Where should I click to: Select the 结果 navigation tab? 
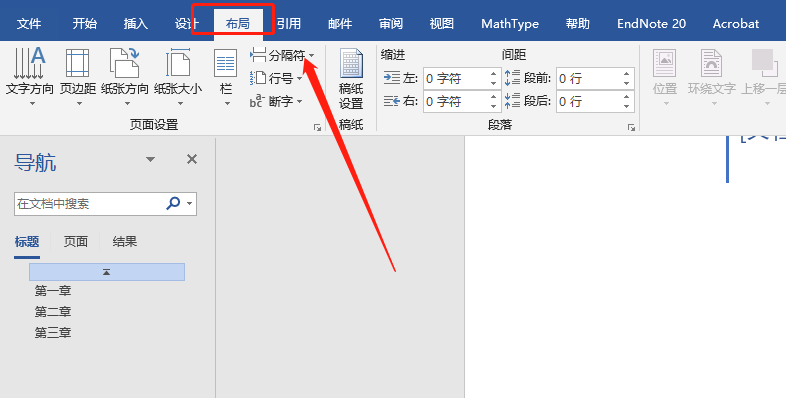click(125, 242)
